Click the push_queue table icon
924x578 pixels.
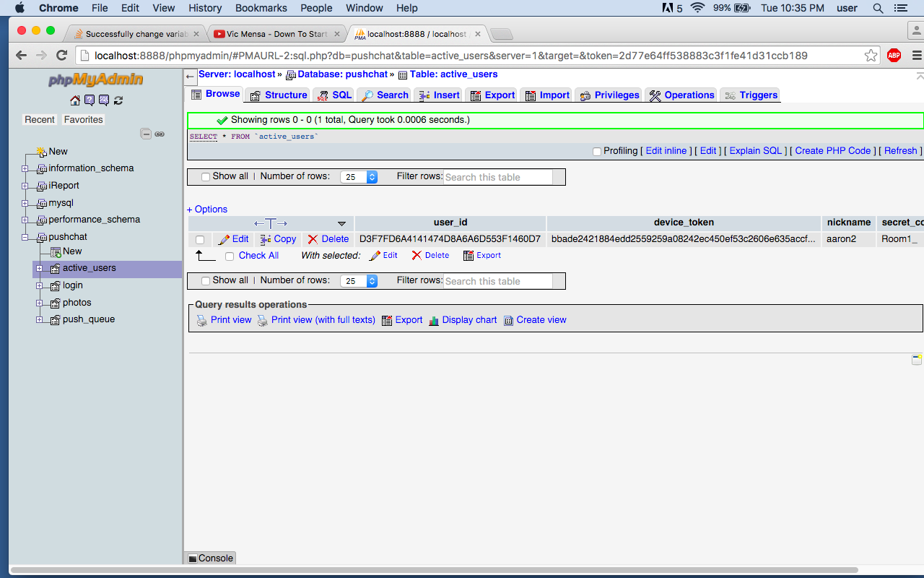pos(56,319)
